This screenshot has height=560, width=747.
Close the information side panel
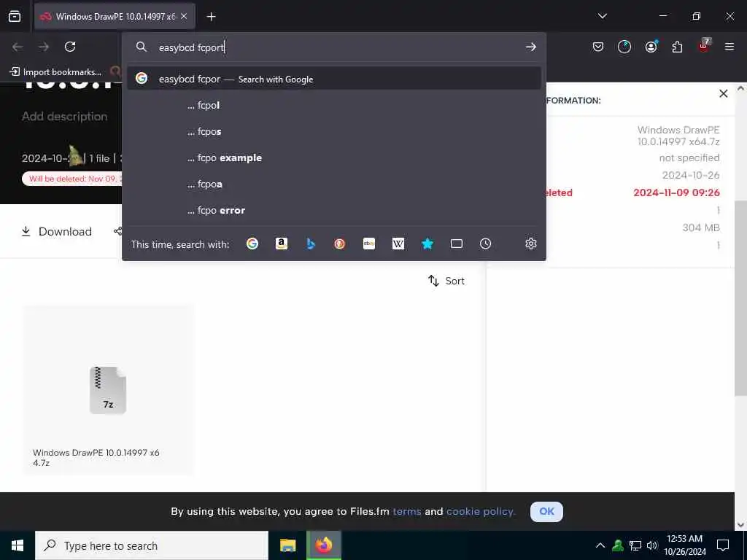(723, 93)
